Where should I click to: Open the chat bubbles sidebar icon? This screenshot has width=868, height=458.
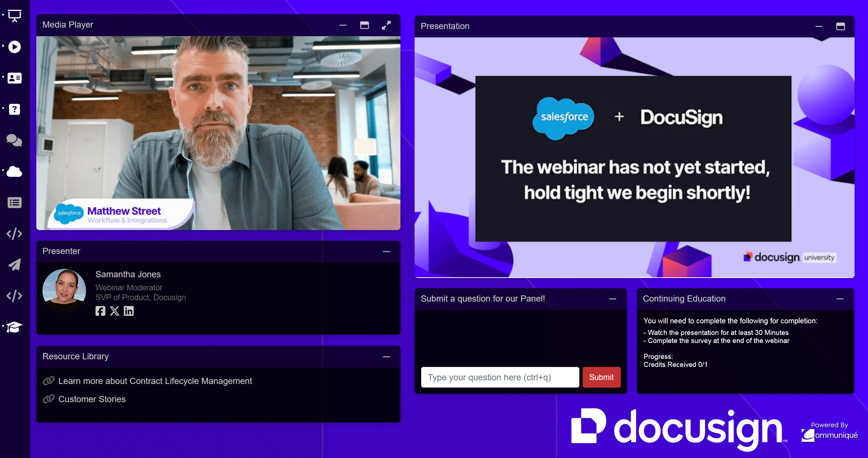(x=15, y=140)
